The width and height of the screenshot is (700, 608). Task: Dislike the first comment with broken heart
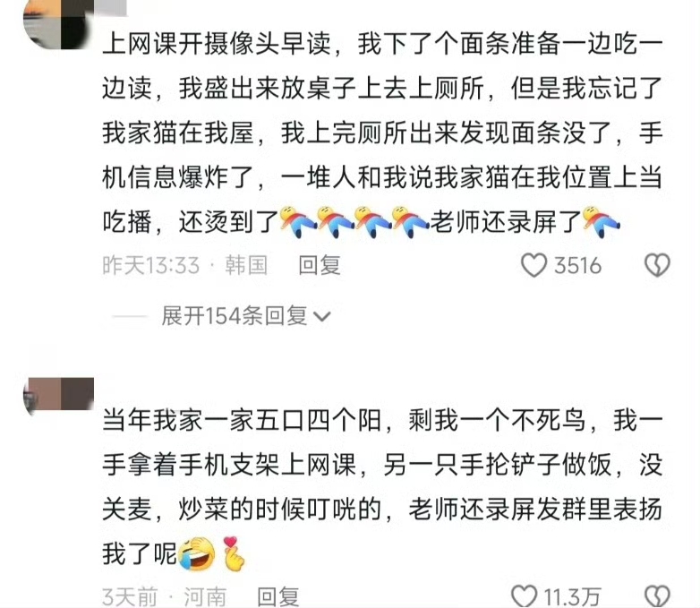click(x=658, y=265)
